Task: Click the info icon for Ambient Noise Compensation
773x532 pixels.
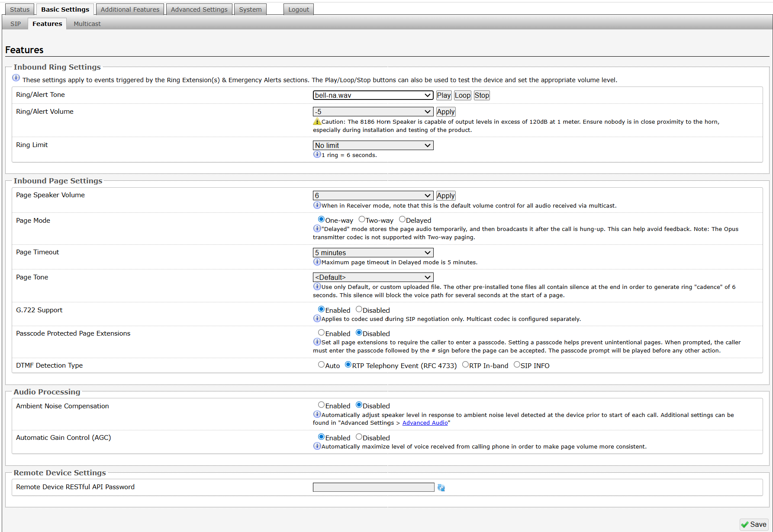Action: tap(317, 414)
